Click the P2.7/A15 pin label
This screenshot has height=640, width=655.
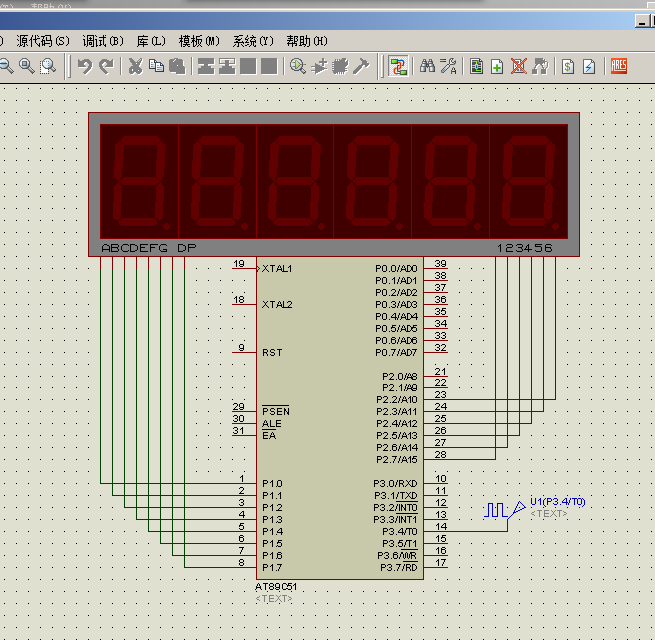click(x=397, y=460)
